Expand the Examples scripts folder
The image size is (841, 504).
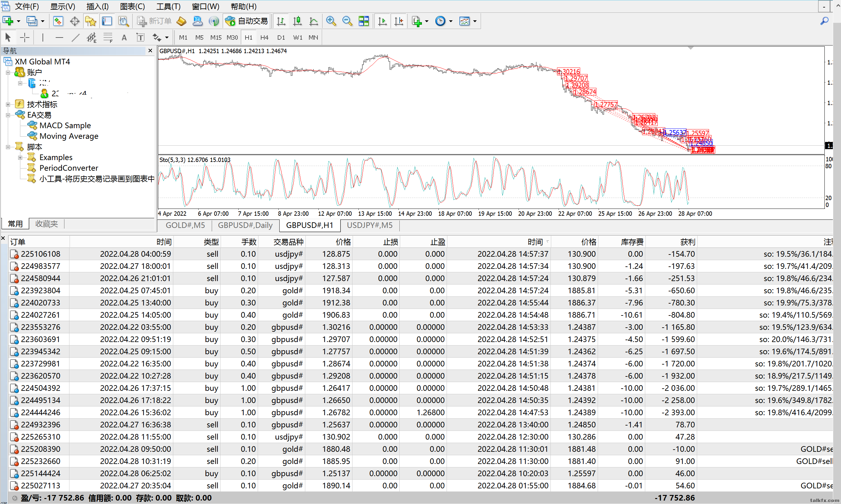click(20, 158)
